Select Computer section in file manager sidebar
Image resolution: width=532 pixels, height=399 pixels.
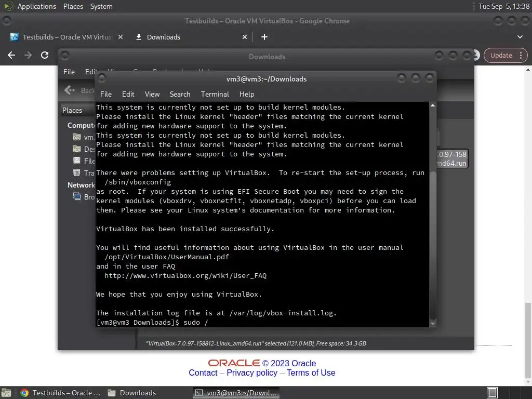[81, 125]
